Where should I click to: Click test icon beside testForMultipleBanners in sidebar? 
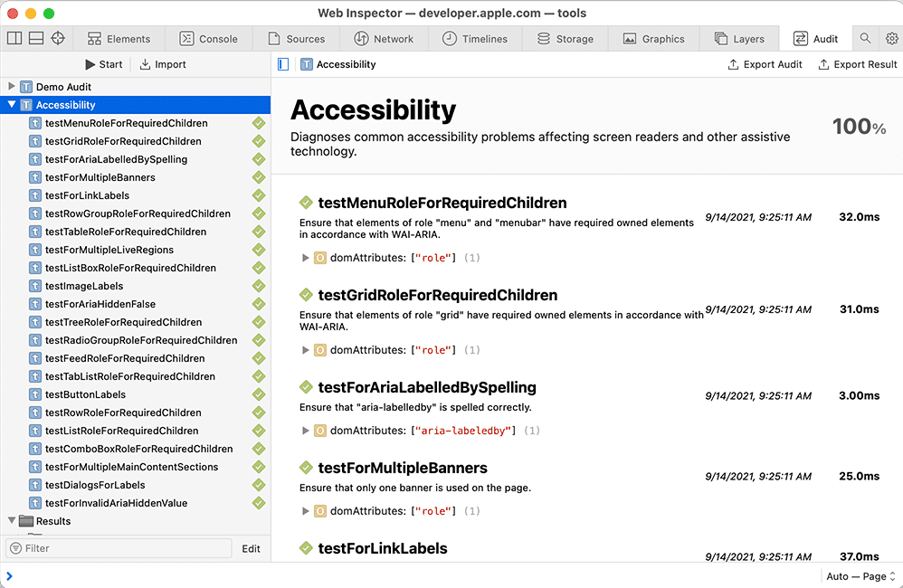click(35, 177)
